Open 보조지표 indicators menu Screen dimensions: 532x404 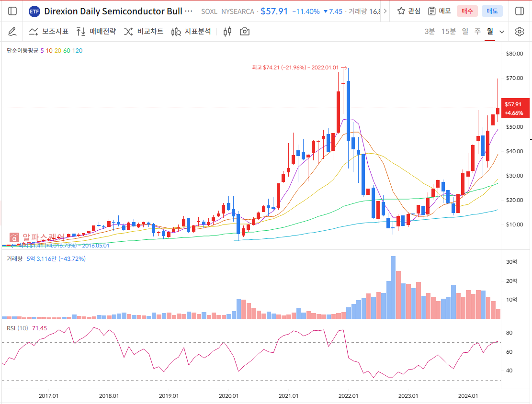click(48, 32)
